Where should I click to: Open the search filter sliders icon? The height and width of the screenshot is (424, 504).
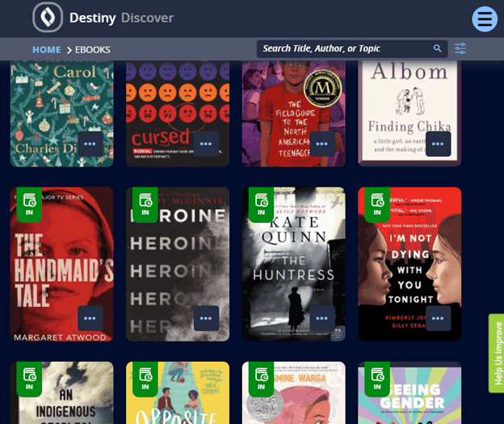point(460,48)
